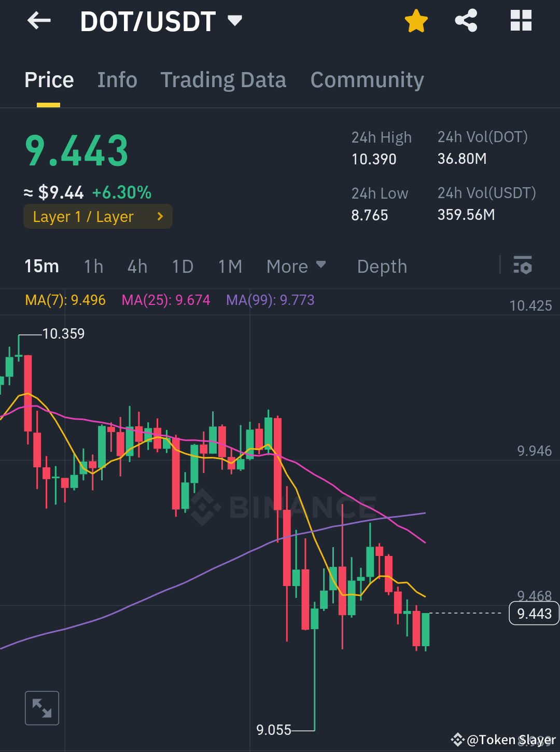Open the grid layout icon top right
Image resolution: width=560 pixels, height=752 pixels.
tap(521, 21)
